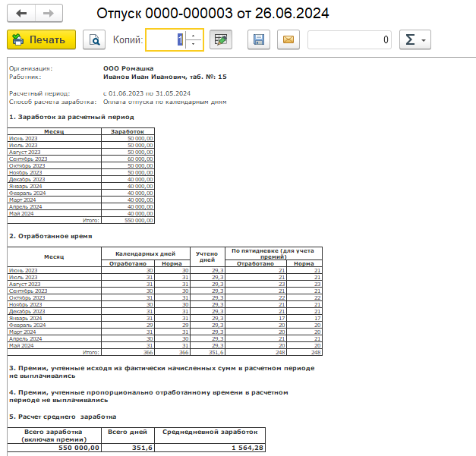
Task: Click the forward navigation arrow
Action: [x=48, y=14]
